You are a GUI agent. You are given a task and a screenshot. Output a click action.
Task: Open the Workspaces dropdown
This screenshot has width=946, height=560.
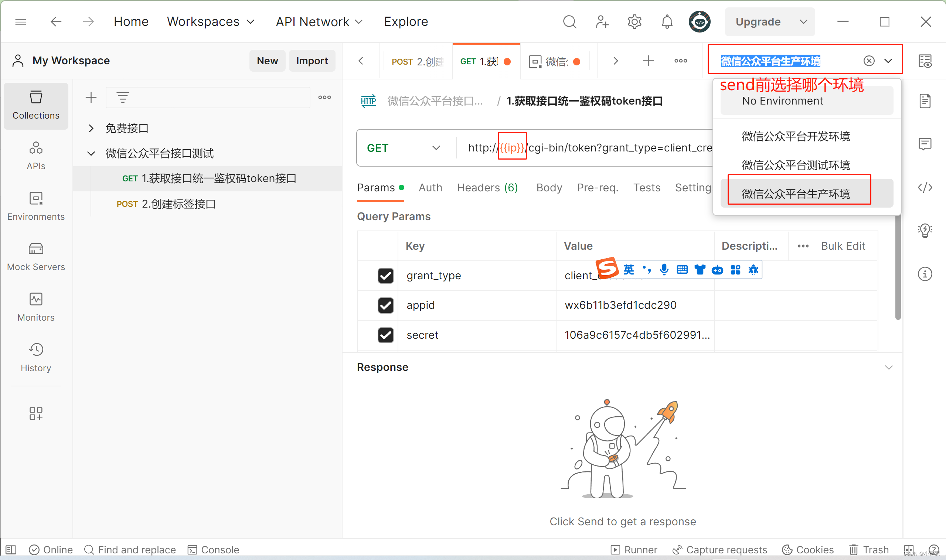tap(211, 22)
